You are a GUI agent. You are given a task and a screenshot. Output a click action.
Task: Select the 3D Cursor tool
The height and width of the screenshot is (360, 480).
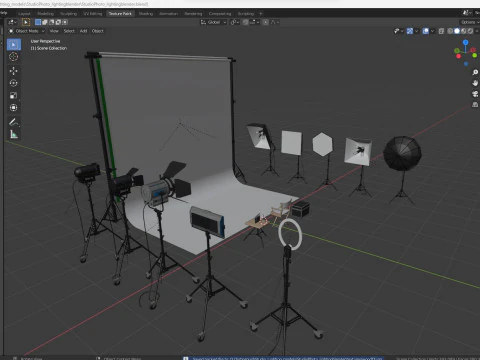click(14, 57)
